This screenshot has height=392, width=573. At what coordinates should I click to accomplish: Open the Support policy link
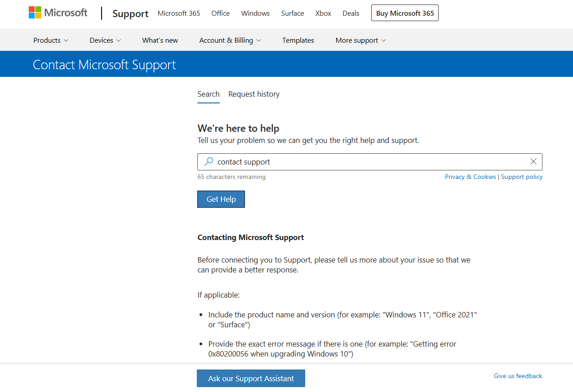[522, 177]
